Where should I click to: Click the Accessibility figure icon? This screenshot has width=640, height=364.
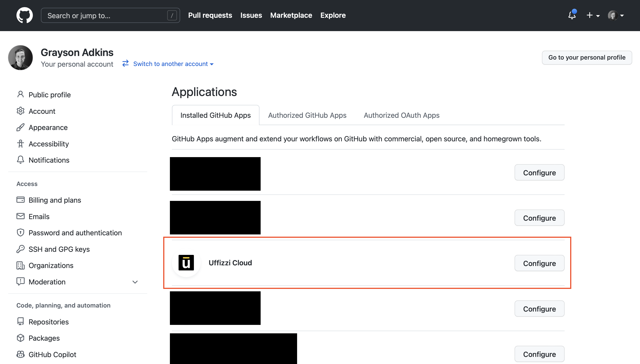pyautogui.click(x=20, y=144)
